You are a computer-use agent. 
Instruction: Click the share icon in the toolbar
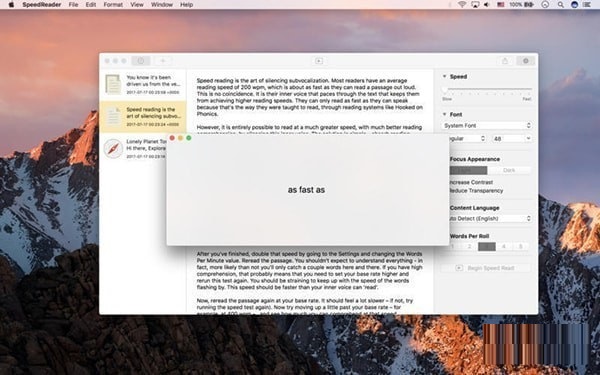(505, 61)
